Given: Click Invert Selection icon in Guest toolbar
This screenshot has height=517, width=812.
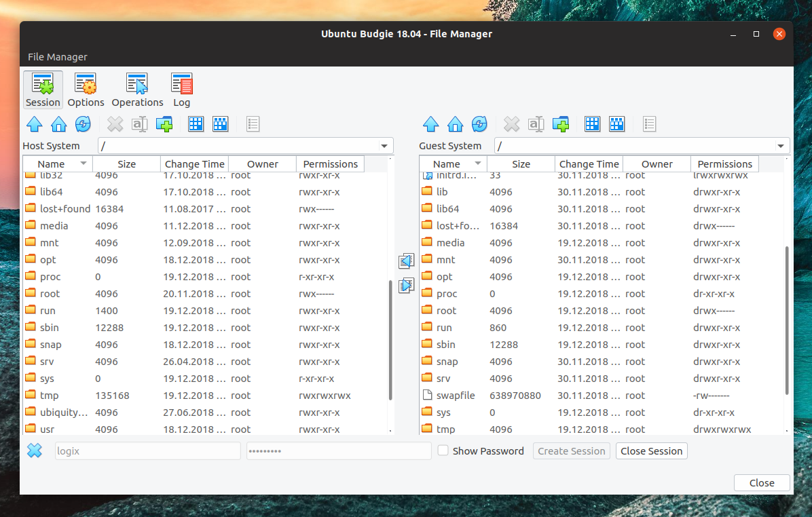Looking at the screenshot, I should pyautogui.click(x=616, y=124).
